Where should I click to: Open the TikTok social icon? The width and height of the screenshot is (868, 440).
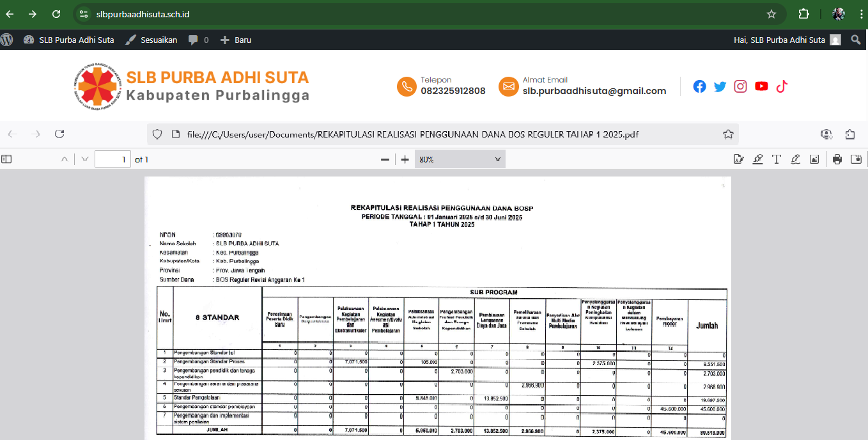[782, 86]
